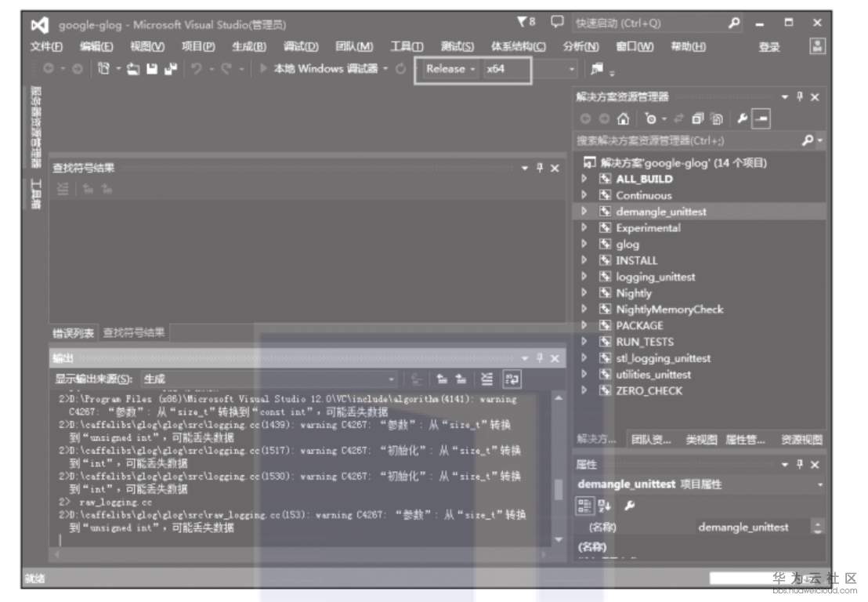The width and height of the screenshot is (868, 602).
Task: Click Solution Explorer pending changes filter icon
Action: coord(651,118)
